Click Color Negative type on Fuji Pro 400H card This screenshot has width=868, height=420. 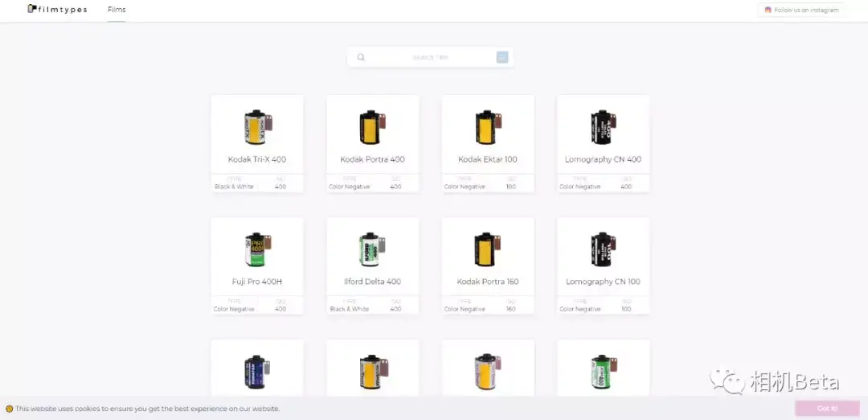[234, 309]
